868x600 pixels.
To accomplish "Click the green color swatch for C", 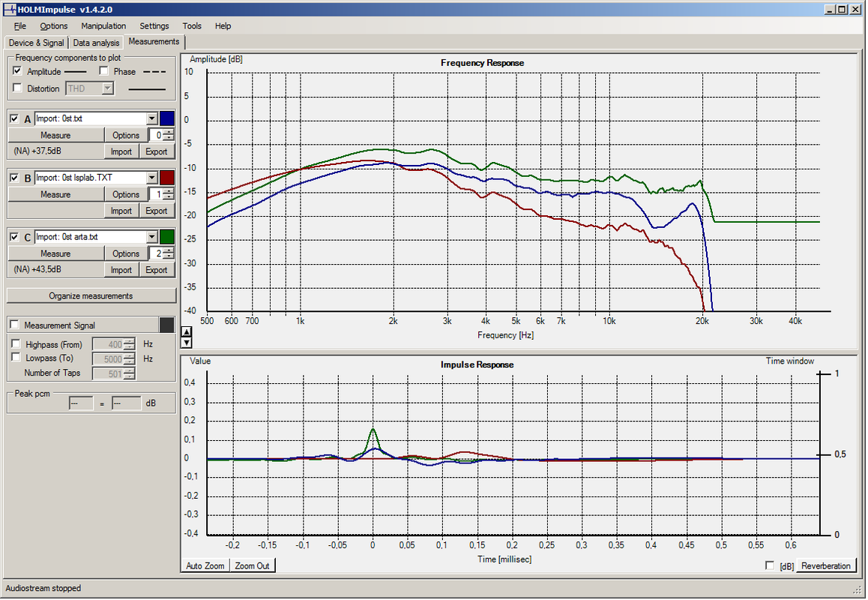I will (167, 237).
